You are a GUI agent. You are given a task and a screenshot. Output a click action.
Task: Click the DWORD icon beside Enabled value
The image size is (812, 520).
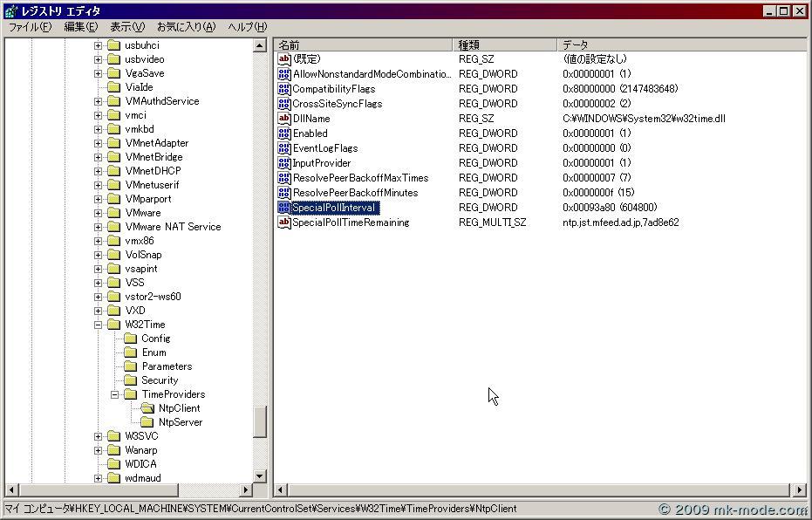coord(283,133)
